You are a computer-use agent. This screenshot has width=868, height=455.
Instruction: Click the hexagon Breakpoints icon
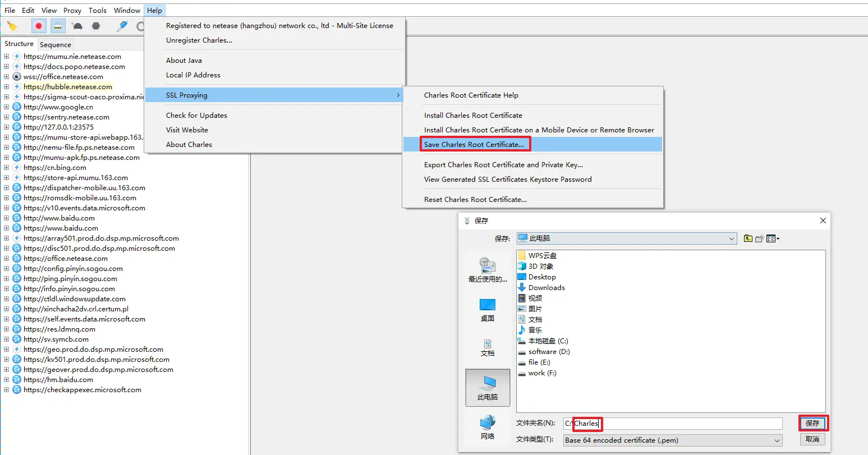click(x=96, y=26)
